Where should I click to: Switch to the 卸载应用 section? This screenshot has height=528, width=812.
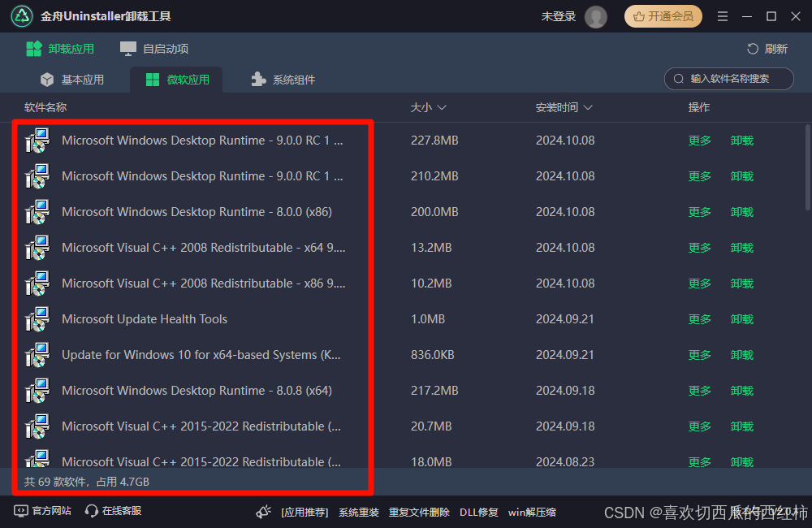[60, 49]
